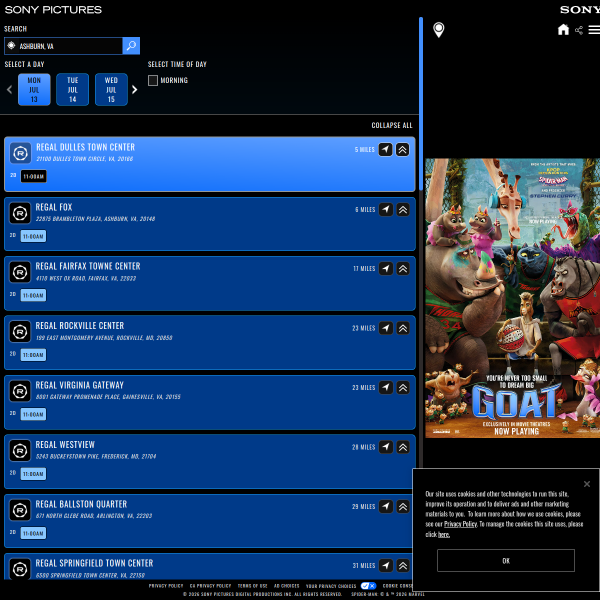Close the cookie notice with X
This screenshot has width=600, height=600.
click(x=587, y=484)
